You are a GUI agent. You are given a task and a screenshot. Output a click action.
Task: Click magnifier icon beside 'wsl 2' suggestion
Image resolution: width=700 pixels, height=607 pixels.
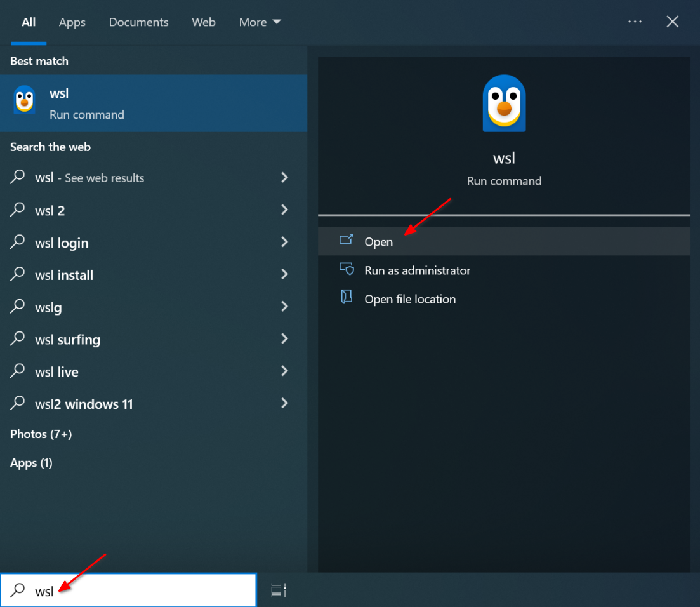coord(17,209)
